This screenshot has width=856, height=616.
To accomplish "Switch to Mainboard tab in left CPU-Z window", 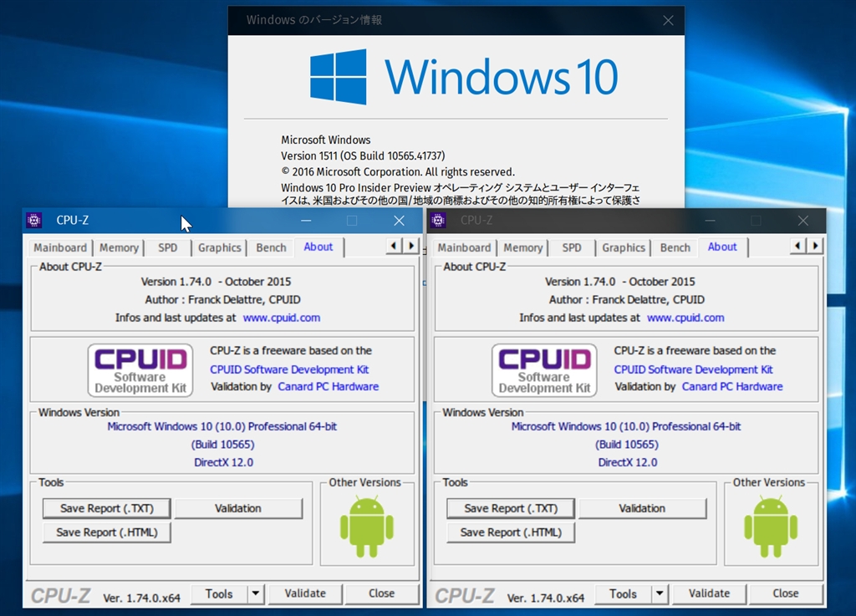I will pos(60,247).
